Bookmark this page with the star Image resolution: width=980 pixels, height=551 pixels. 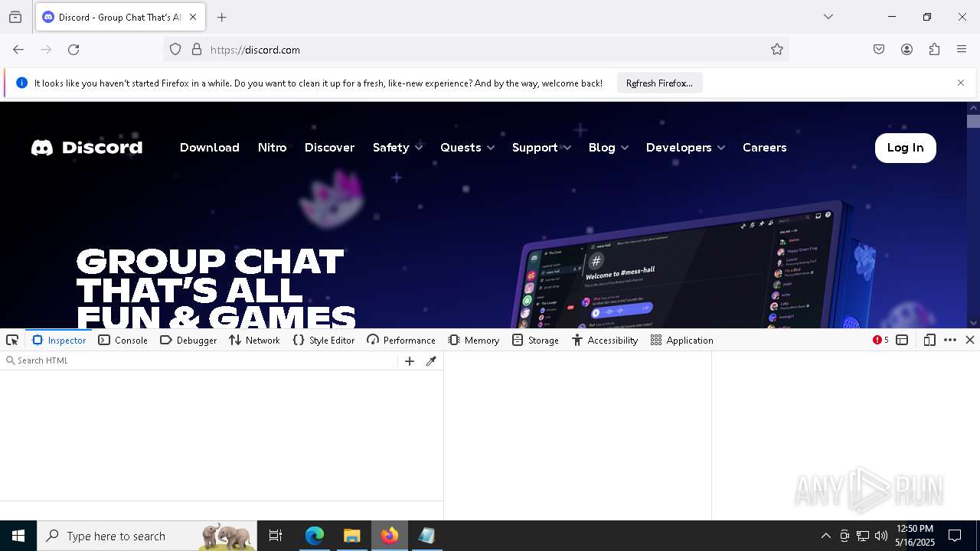(x=777, y=50)
